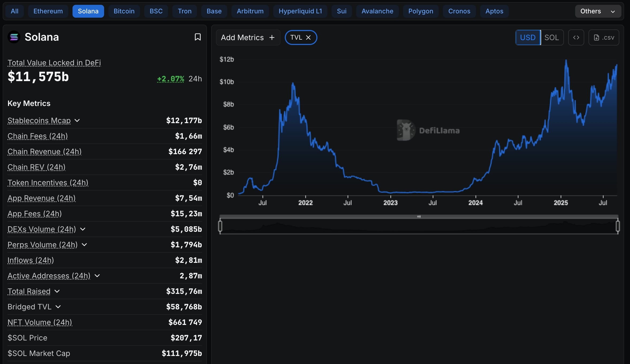Viewport: 630px width, 364px height.
Task: Click right handle of chart range slider
Action: 618,226
